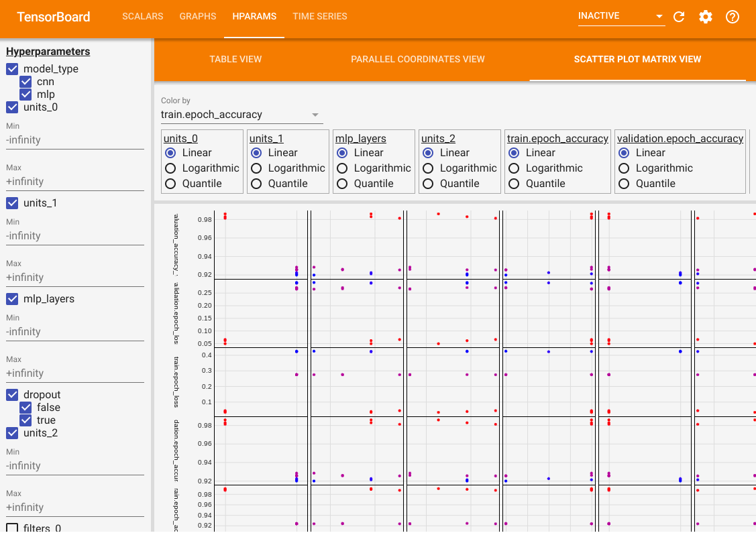
Task: Select the HPARAMS tab
Action: click(x=254, y=16)
